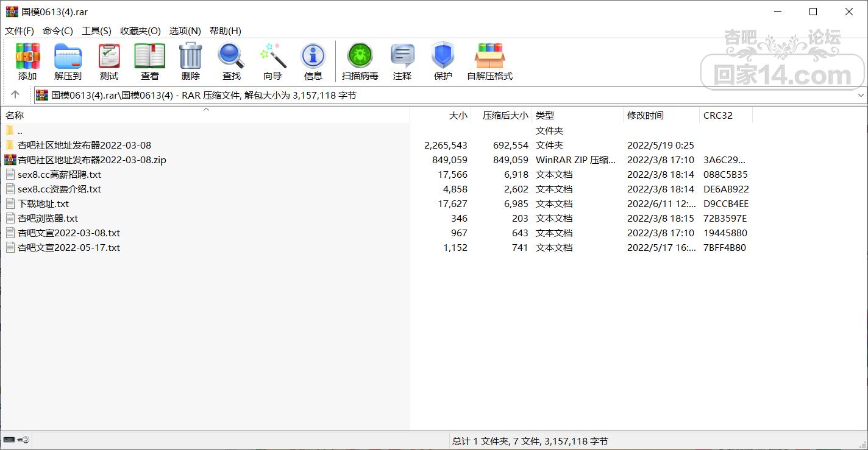
Task: Open the 收藏夹(O) menu
Action: pyautogui.click(x=140, y=30)
